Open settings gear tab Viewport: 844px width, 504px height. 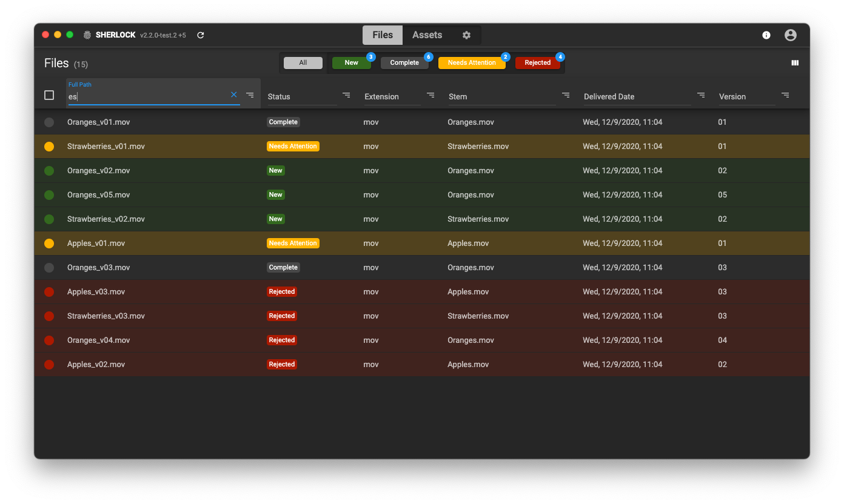(x=466, y=35)
